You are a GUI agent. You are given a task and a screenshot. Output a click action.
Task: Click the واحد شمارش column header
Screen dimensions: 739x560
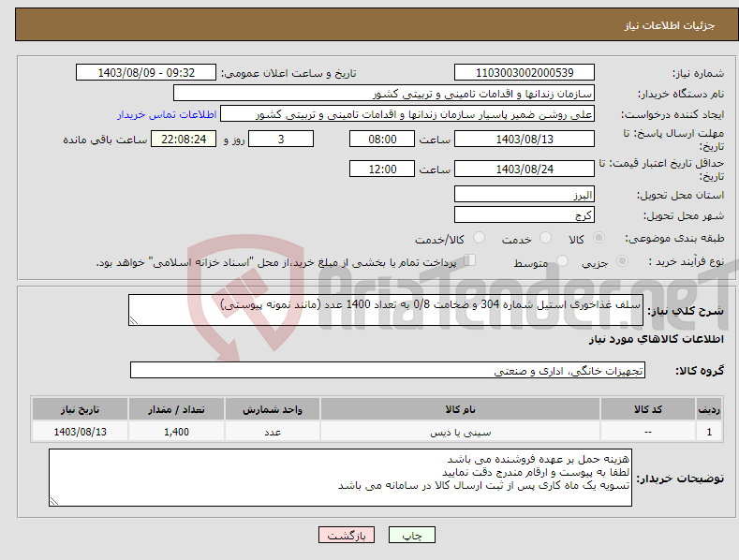(273, 409)
